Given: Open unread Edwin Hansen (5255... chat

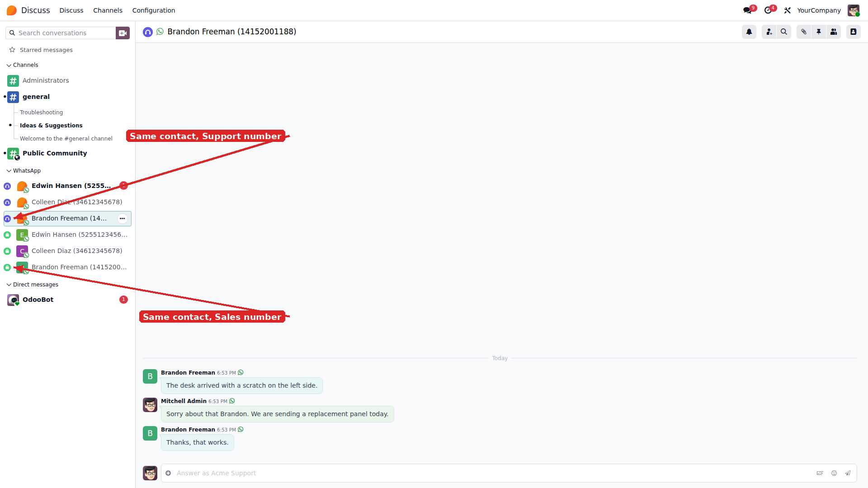Looking at the screenshot, I should (x=68, y=186).
